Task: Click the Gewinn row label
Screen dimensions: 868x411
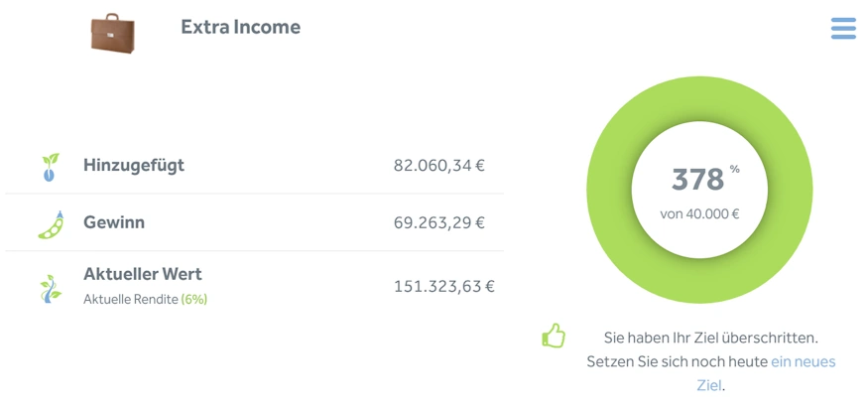Action: click(x=114, y=222)
